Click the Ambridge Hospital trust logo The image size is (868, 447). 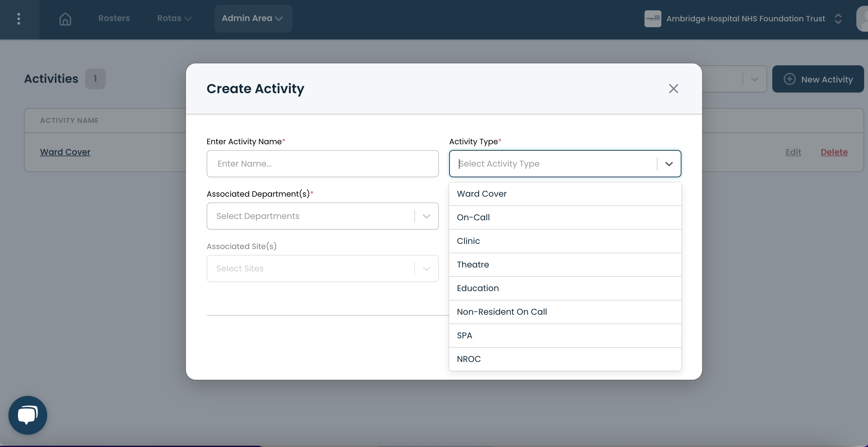(x=653, y=18)
